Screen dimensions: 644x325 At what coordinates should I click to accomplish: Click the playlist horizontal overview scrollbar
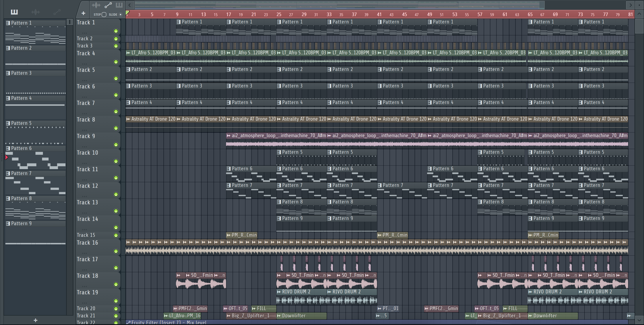click(339, 5)
